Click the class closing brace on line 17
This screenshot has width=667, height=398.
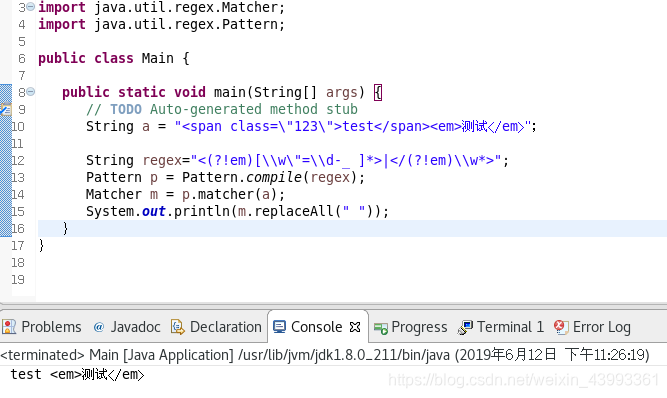point(41,245)
